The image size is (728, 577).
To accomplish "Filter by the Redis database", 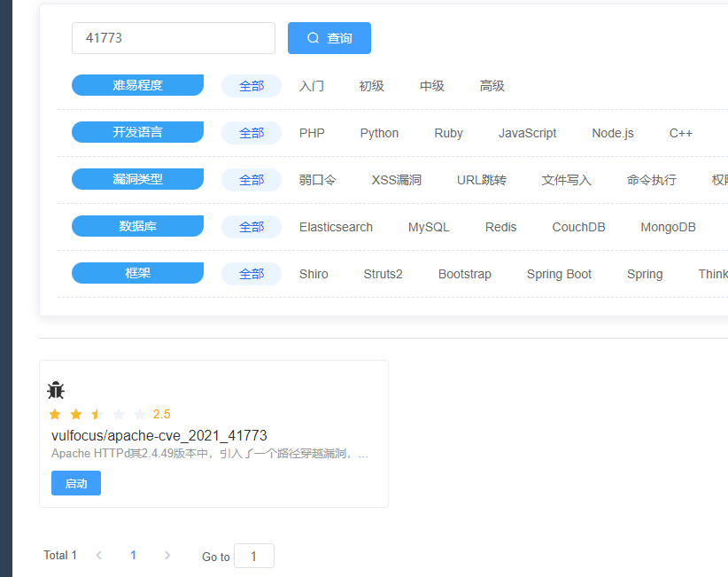I will pyautogui.click(x=500, y=227).
